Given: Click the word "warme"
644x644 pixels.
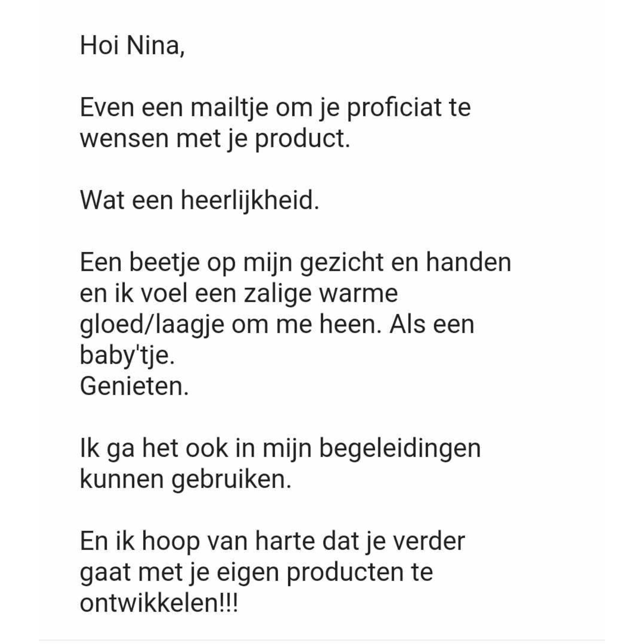Looking at the screenshot, I should (x=358, y=293).
